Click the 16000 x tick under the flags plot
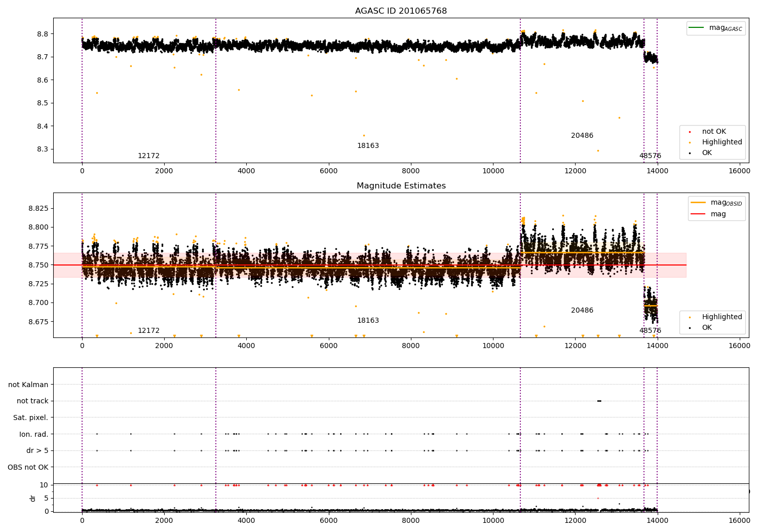The image size is (760, 532). tap(739, 520)
